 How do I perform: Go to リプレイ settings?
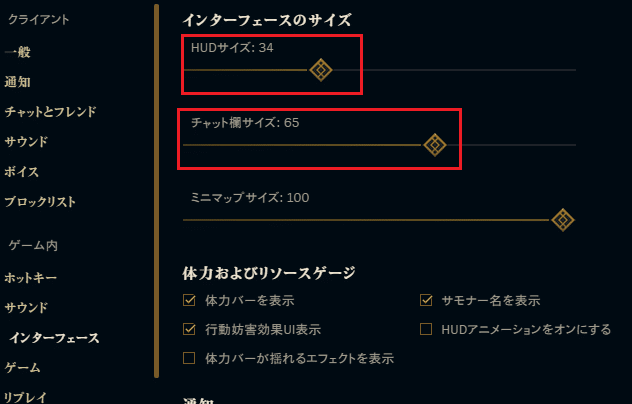(24, 396)
